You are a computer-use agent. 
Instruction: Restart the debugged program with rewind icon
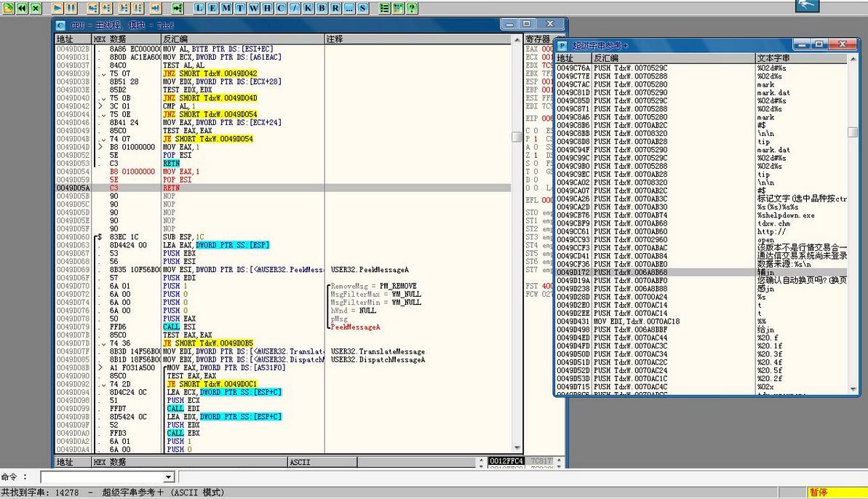[x=22, y=8]
